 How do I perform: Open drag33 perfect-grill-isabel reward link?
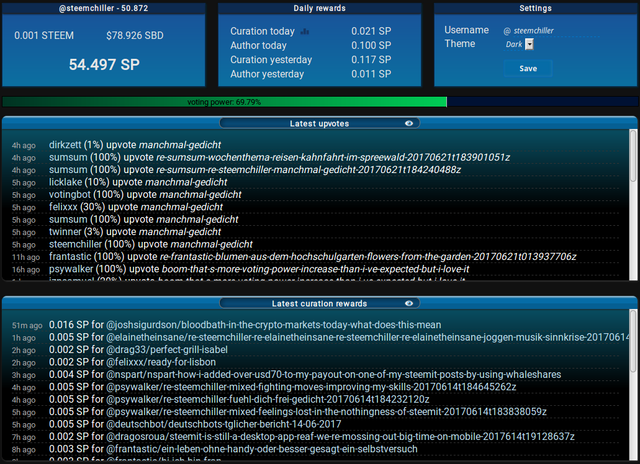(x=167, y=350)
